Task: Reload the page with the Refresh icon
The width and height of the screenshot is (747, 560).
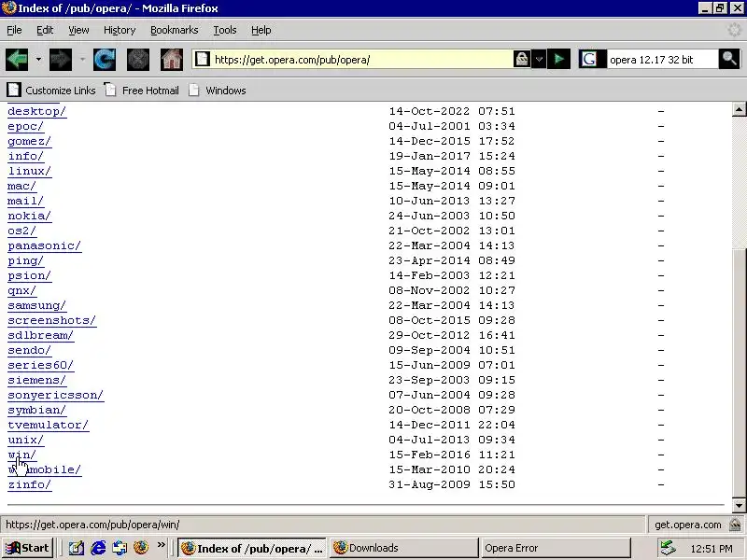Action: pyautogui.click(x=105, y=60)
